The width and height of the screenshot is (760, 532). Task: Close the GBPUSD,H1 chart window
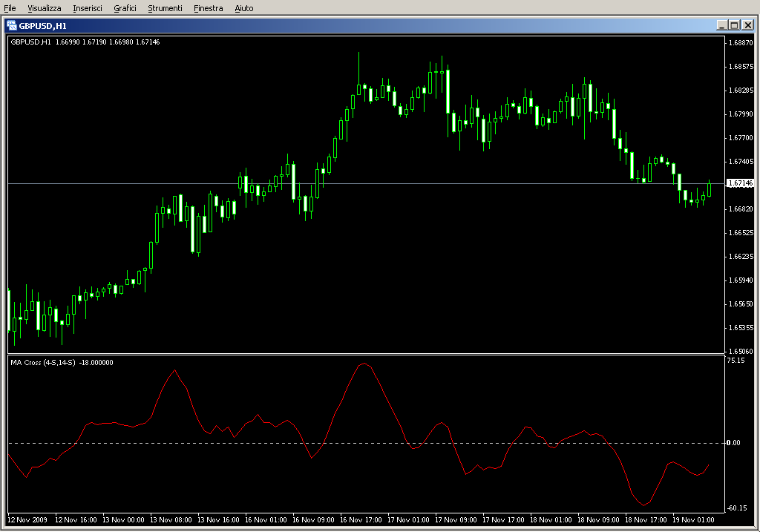pos(748,25)
